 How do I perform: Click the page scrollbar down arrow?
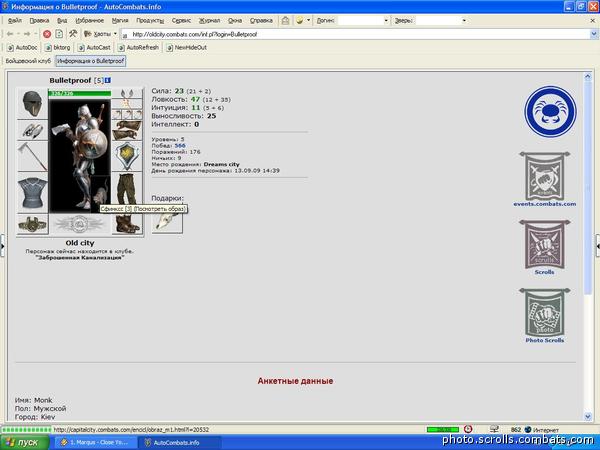[x=588, y=416]
